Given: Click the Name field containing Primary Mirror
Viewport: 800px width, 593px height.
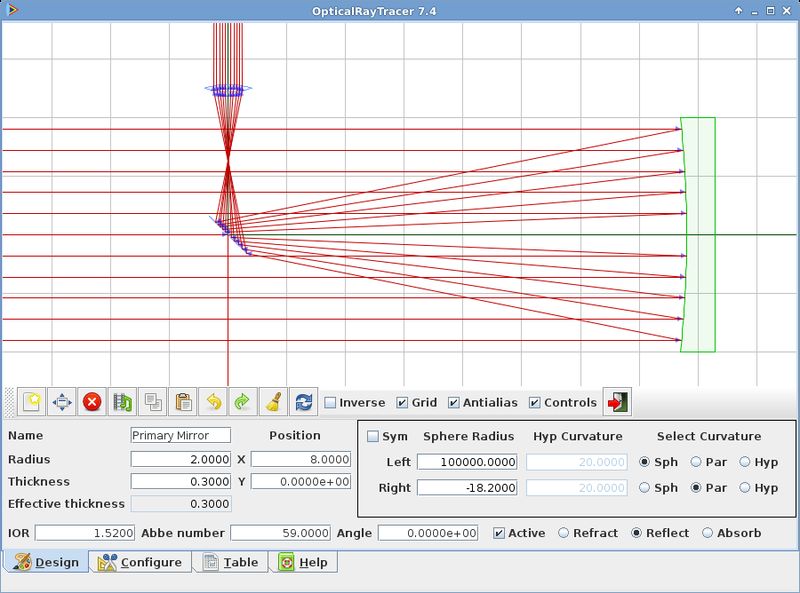Looking at the screenshot, I should pyautogui.click(x=181, y=435).
